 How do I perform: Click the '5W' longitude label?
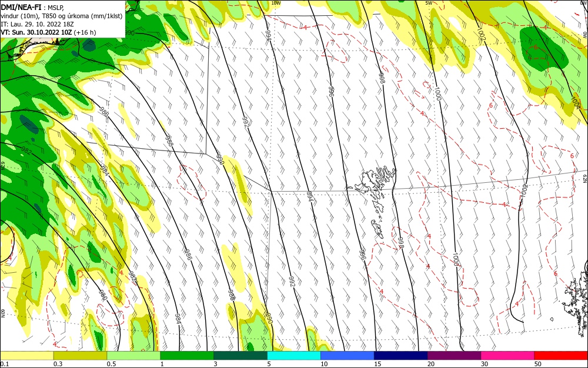pos(429,3)
